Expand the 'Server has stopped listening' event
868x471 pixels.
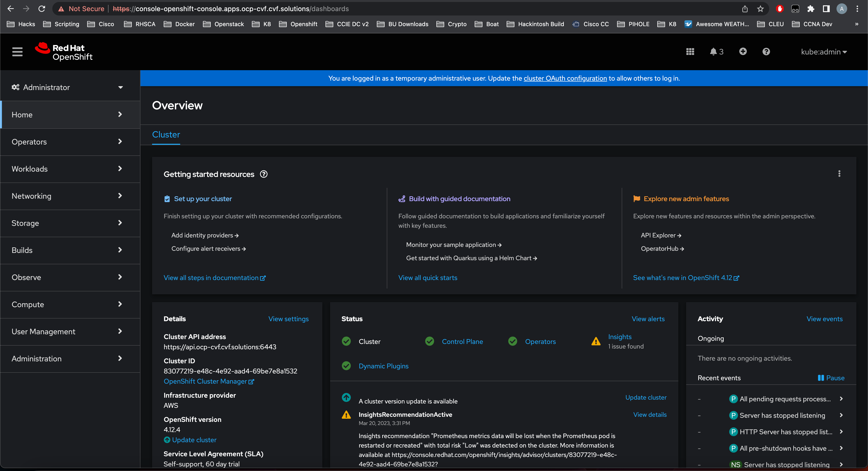coord(841,415)
